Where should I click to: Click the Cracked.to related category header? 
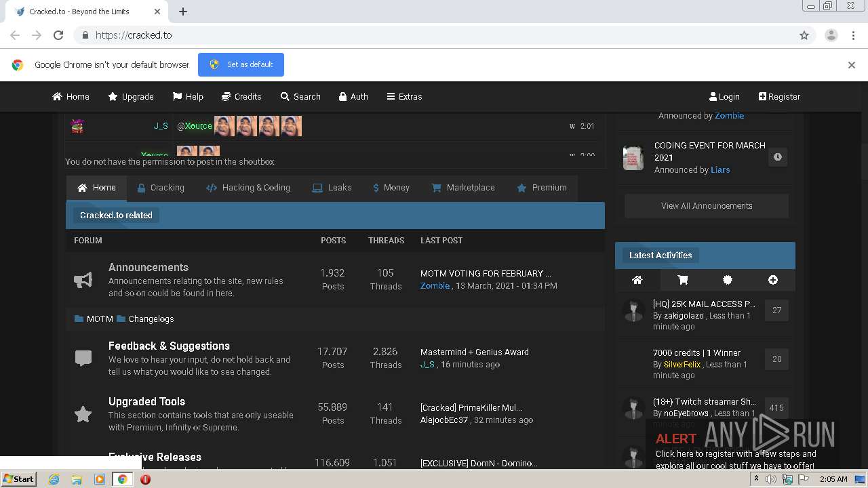point(116,215)
